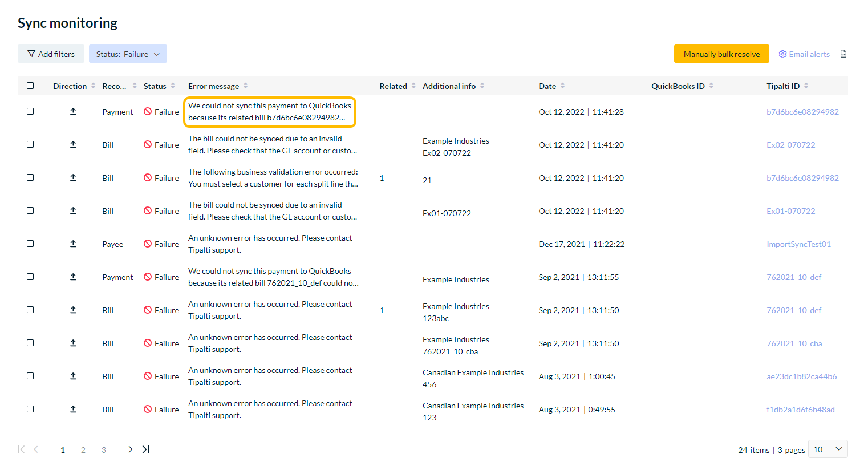Select the checkbox for first Payment row

pyautogui.click(x=30, y=111)
